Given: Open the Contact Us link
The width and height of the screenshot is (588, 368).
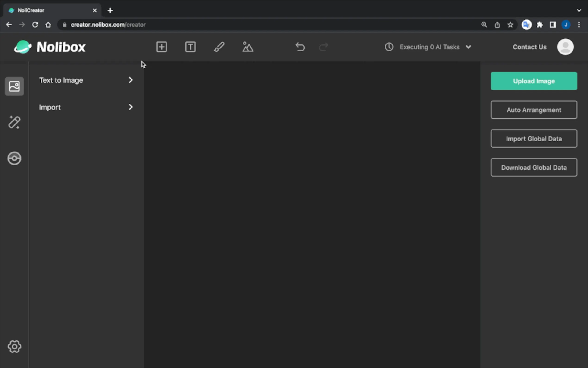Looking at the screenshot, I should pyautogui.click(x=529, y=47).
